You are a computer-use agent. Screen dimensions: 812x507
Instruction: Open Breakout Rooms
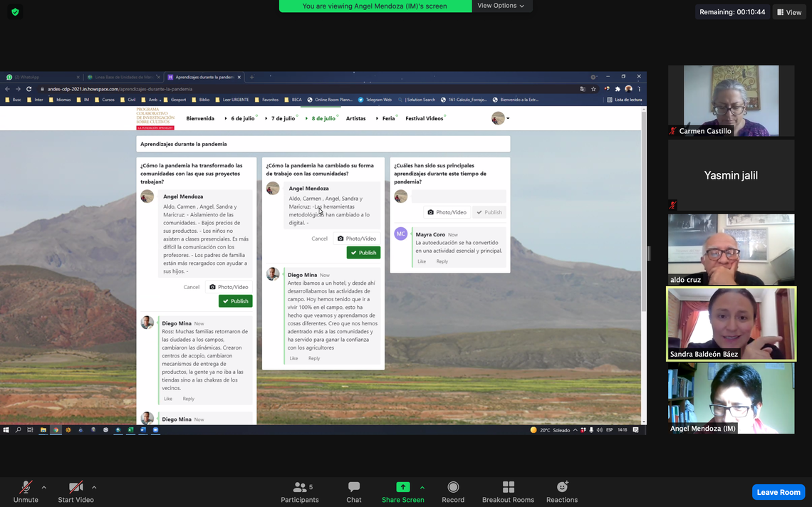tap(508, 491)
